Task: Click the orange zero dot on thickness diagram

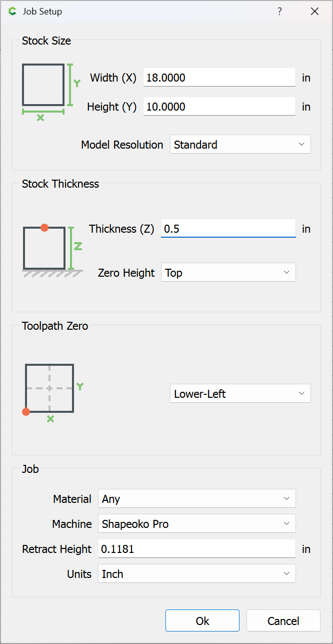Action: pos(44,227)
